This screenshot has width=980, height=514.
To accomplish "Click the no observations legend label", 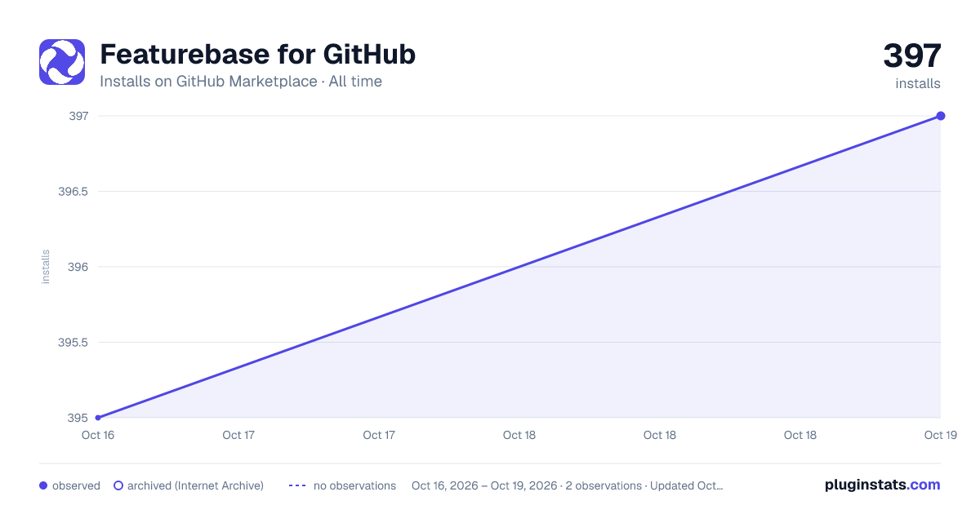I will coord(354,485).
